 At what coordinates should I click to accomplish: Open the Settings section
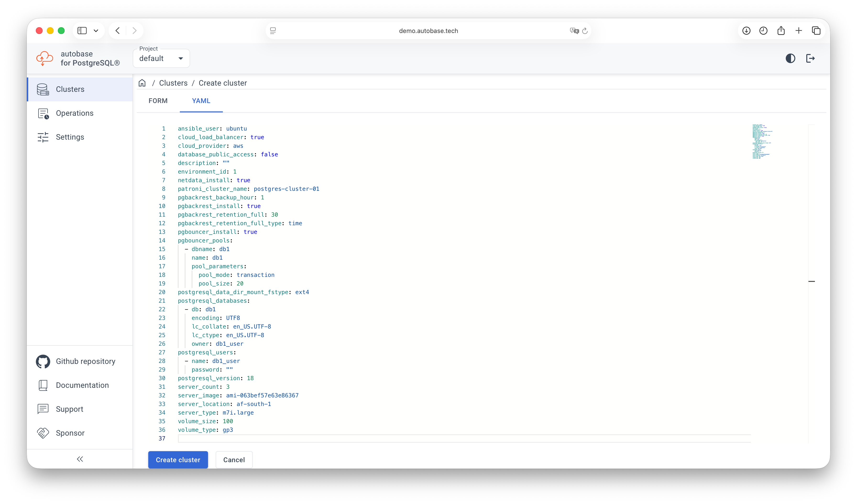coord(70,137)
